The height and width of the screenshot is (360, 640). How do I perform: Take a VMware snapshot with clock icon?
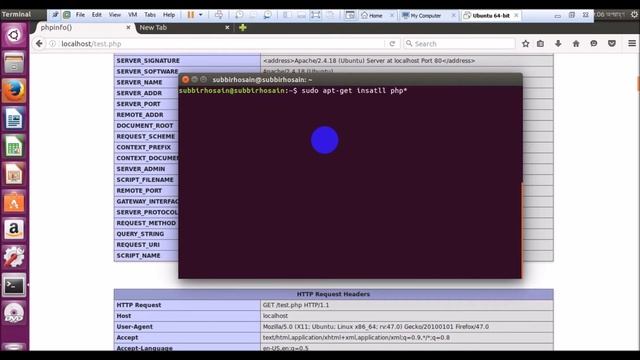[x=239, y=15]
